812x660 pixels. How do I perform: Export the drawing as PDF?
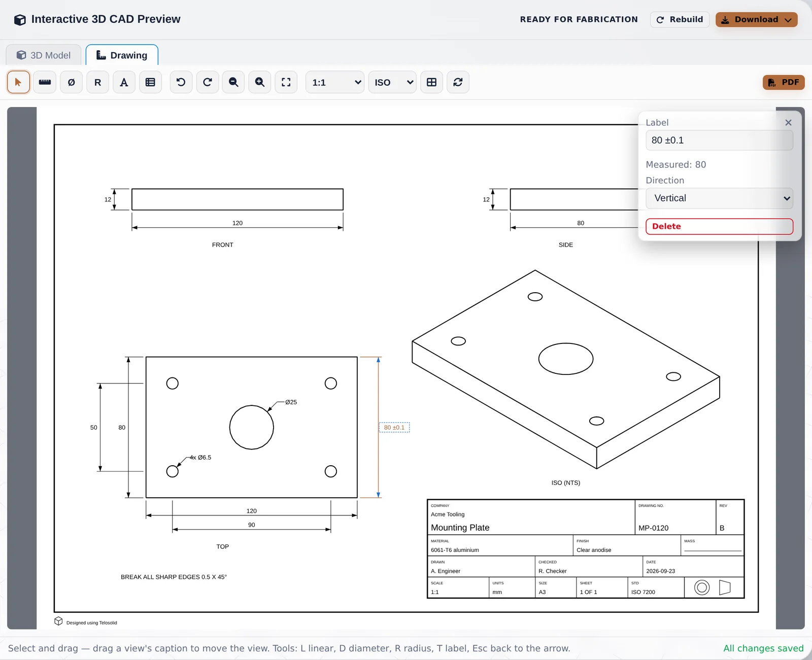click(x=784, y=82)
